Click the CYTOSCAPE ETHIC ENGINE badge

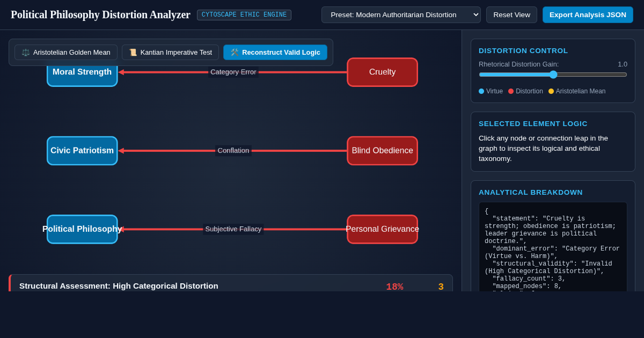coord(244,15)
